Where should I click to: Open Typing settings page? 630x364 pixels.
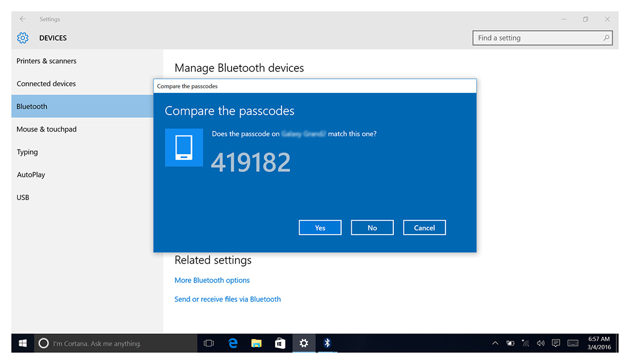82,152
